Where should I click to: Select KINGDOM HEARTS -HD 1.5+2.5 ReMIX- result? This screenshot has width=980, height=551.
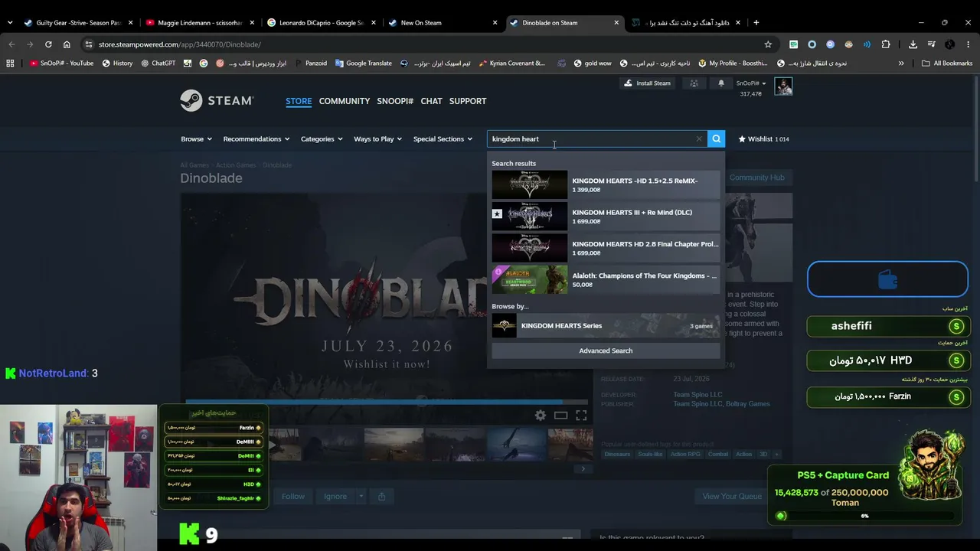pos(606,184)
